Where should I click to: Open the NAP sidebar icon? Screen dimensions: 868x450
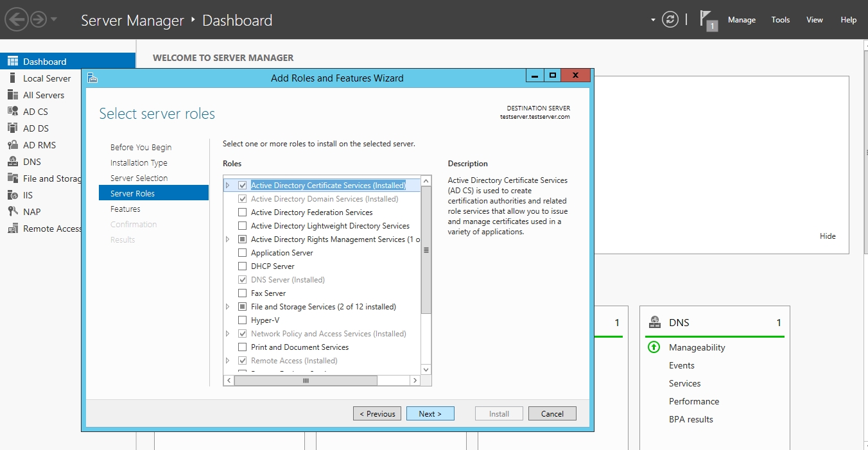click(x=12, y=211)
